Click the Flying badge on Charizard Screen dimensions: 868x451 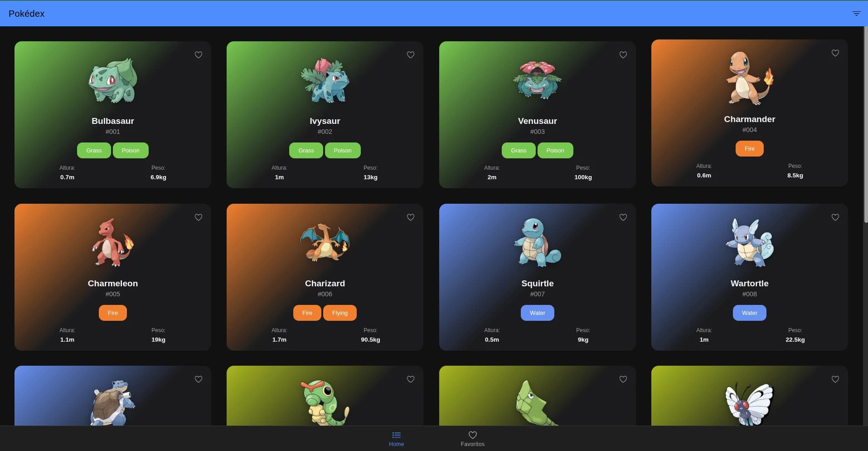(339, 313)
